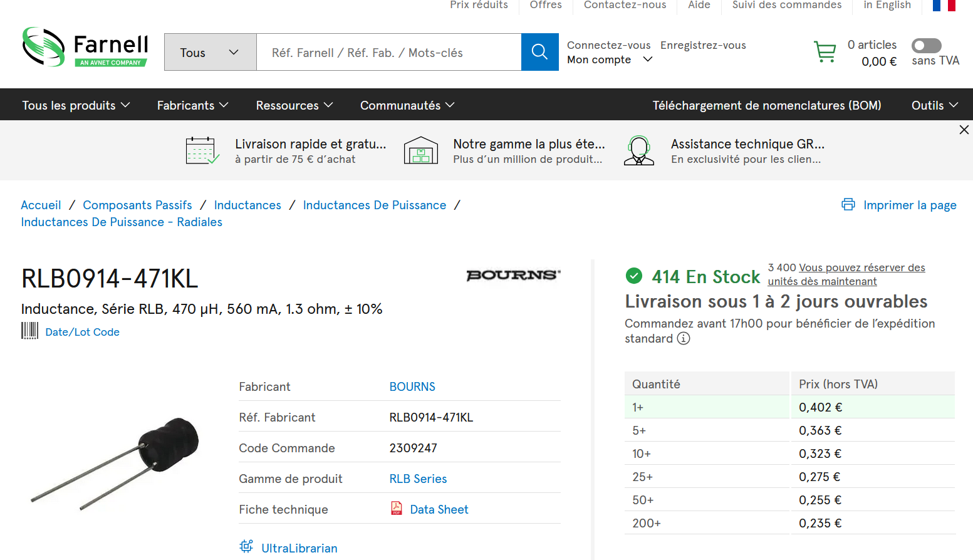
Task: Select the 0,235 € price cell
Action: pyautogui.click(x=873, y=523)
